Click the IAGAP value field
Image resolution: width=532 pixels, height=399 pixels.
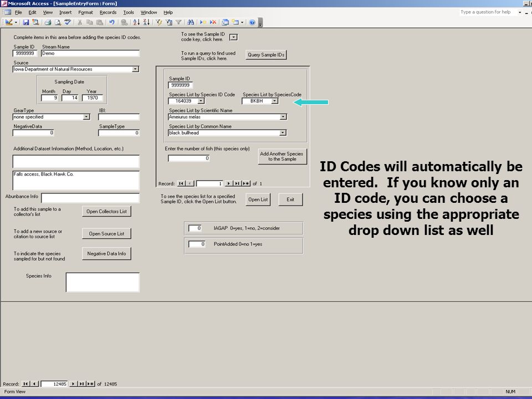[x=195, y=228]
